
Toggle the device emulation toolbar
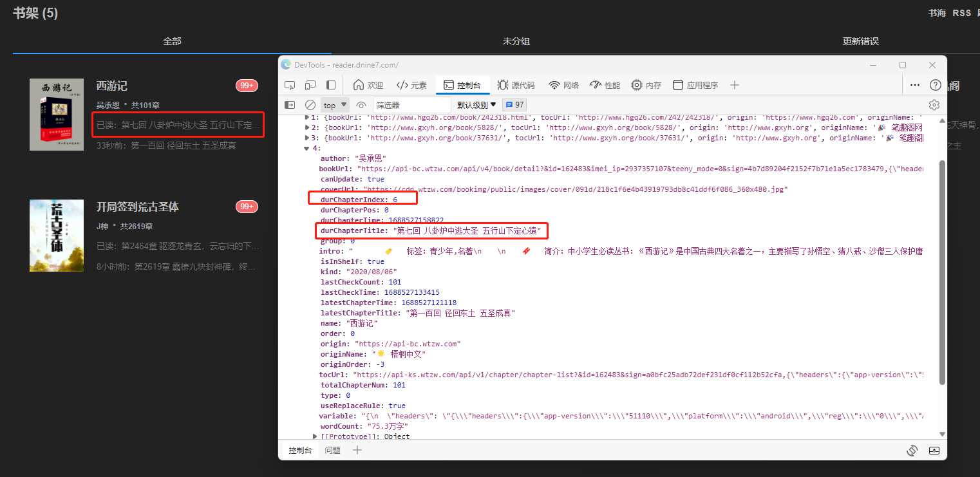coord(310,84)
